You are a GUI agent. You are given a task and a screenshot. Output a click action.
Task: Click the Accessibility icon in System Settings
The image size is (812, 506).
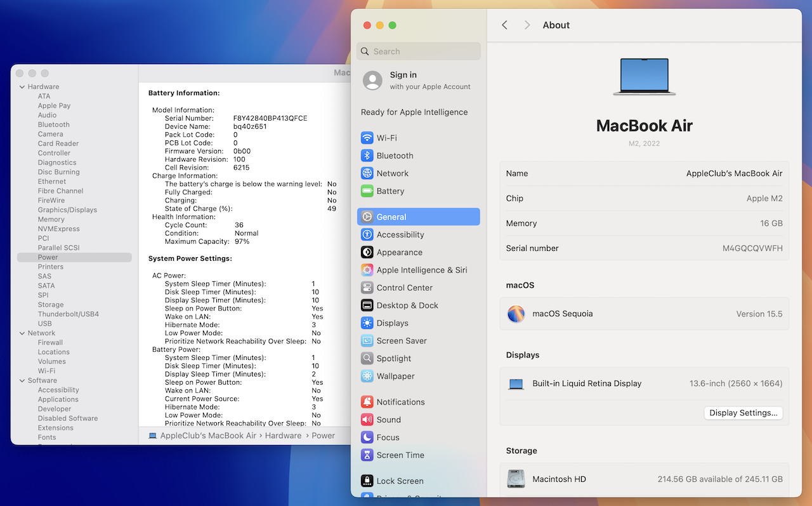pyautogui.click(x=367, y=234)
